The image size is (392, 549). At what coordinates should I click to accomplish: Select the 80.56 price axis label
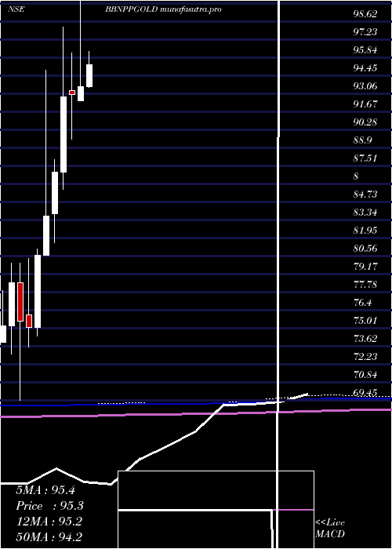click(x=365, y=249)
